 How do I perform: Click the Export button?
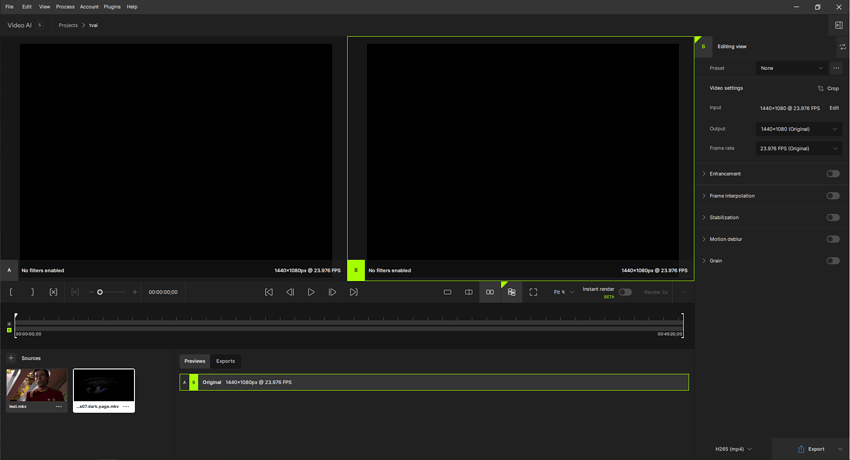[x=811, y=449]
